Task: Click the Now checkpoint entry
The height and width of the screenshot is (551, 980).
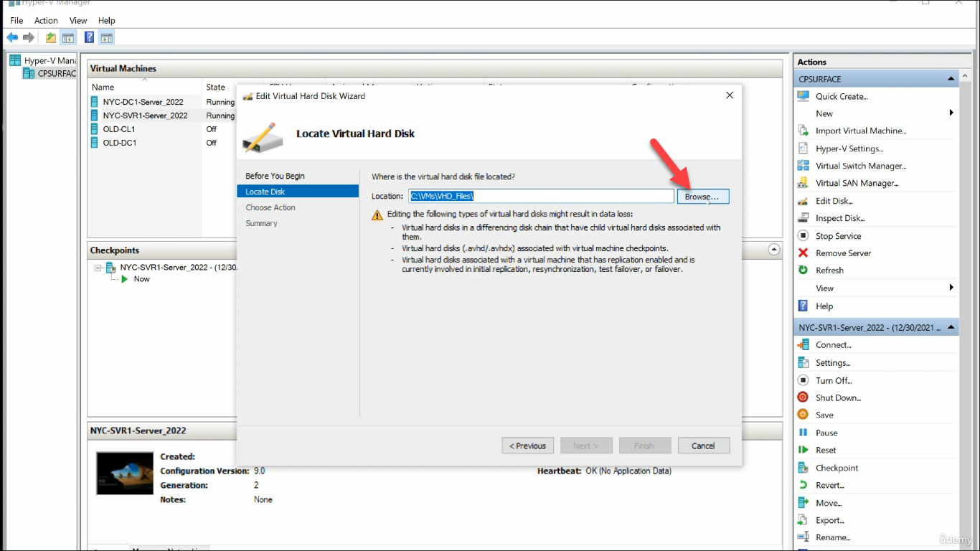Action: 142,279
